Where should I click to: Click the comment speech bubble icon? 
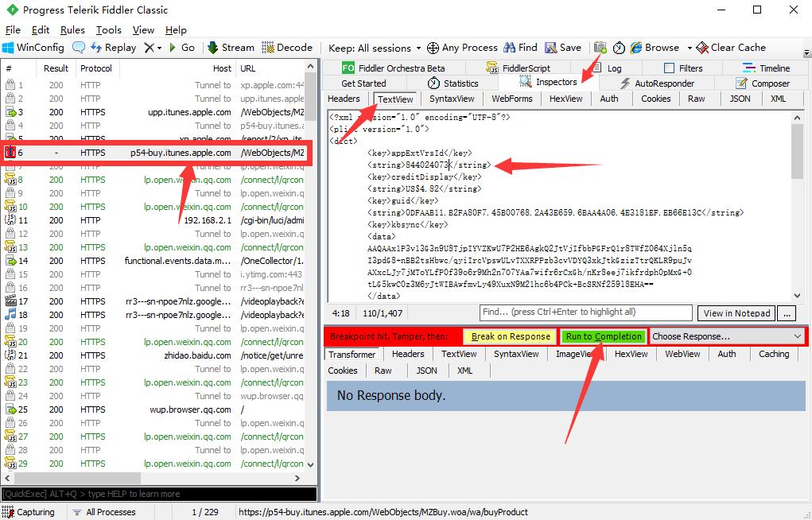coord(79,48)
